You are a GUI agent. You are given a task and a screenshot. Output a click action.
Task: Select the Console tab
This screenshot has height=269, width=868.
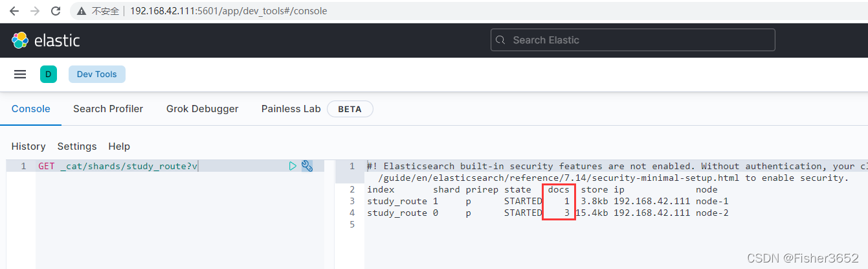pyautogui.click(x=31, y=109)
